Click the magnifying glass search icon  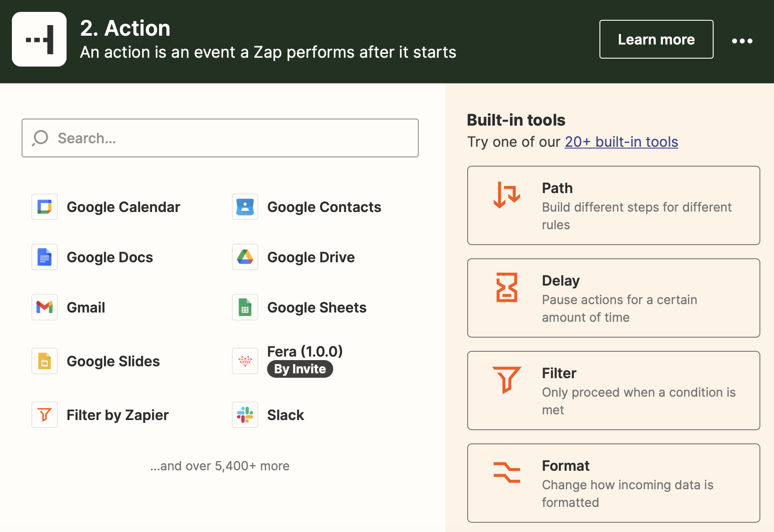(x=40, y=138)
